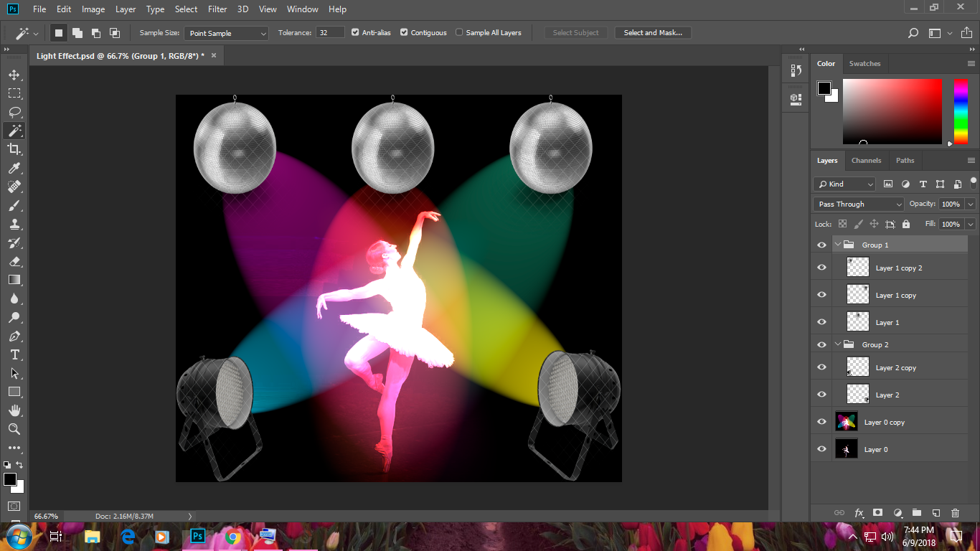The image size is (980, 551).
Task: Click the add layer style fx icon
Action: (859, 513)
